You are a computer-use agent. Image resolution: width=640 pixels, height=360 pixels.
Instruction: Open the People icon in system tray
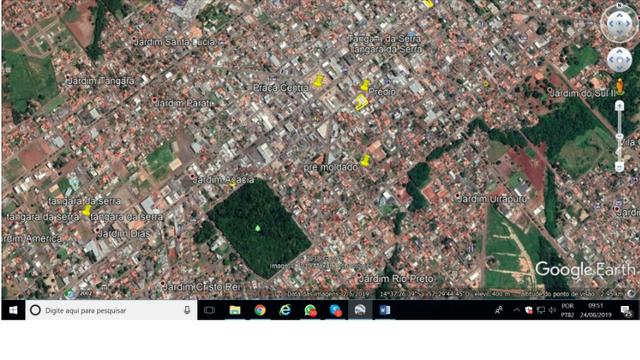tap(498, 311)
